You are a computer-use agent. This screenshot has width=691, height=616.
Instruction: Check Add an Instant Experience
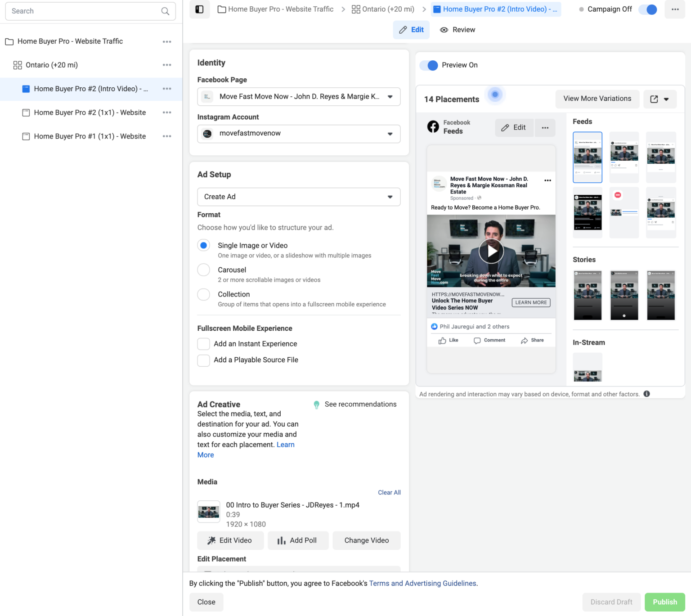(x=204, y=344)
